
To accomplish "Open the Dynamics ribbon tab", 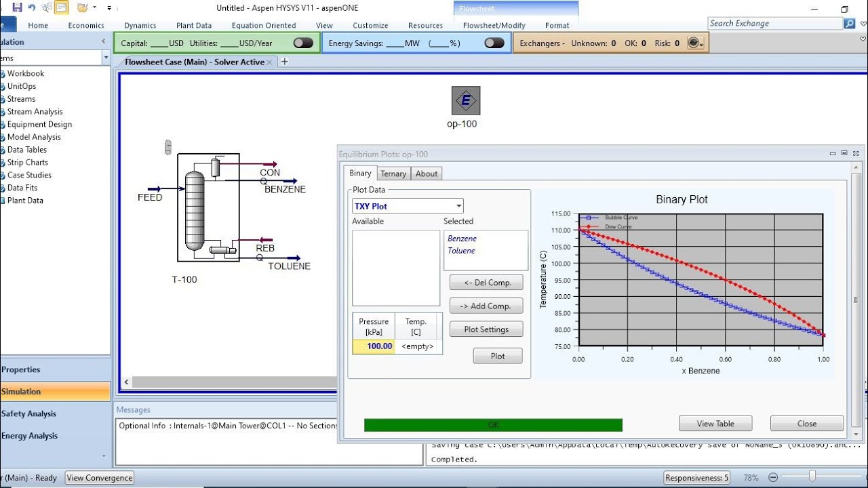I will 140,25.
